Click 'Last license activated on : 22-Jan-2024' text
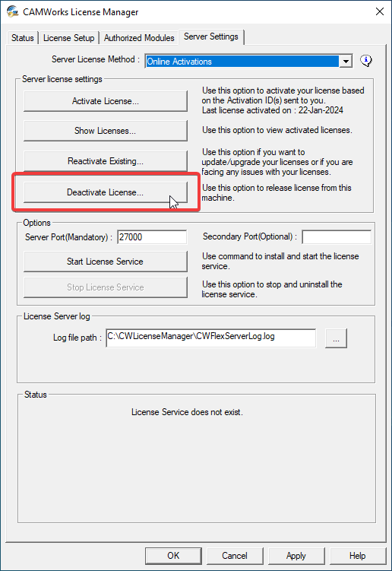 [x=273, y=110]
